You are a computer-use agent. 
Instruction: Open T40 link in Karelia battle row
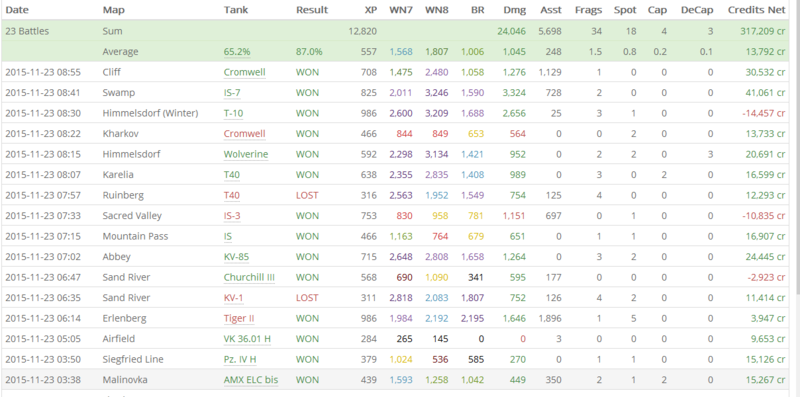tap(232, 175)
